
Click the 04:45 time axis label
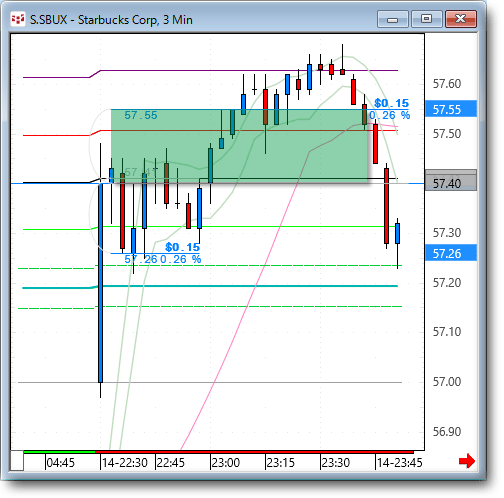pos(60,463)
